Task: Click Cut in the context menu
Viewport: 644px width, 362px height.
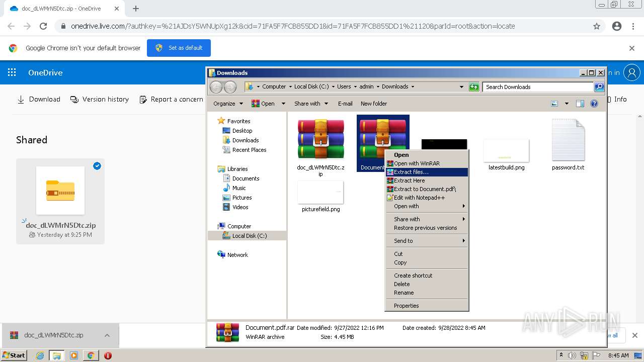Action: 427,254
